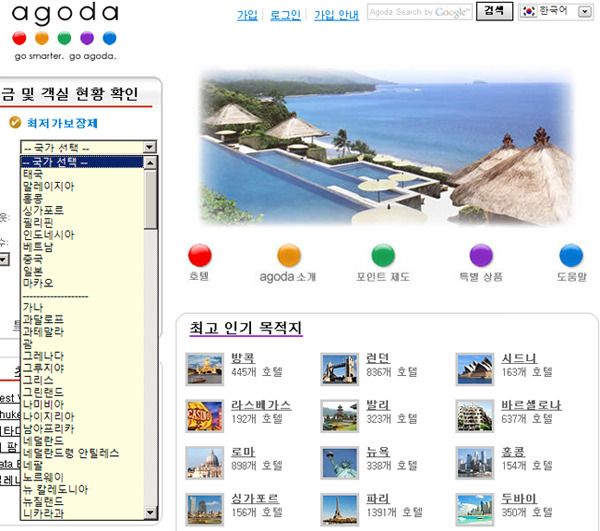Click the 방콕 destination link

point(243,358)
